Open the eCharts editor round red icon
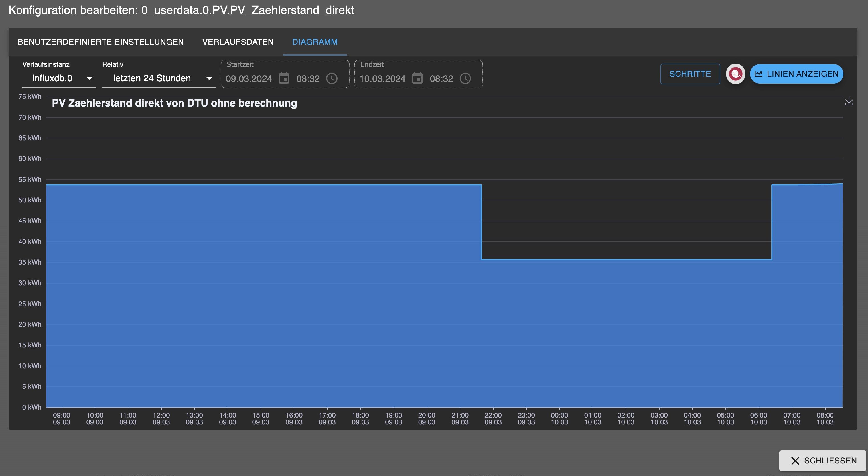The width and height of the screenshot is (868, 476). click(735, 74)
